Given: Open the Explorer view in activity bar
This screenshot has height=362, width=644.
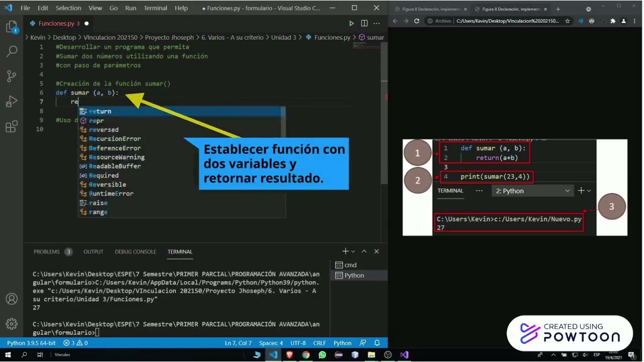Looking at the screenshot, I should pos(12,27).
